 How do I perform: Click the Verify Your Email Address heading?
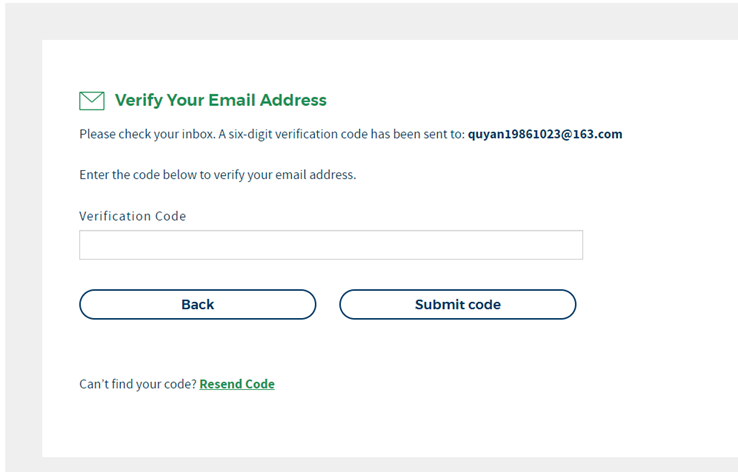220,100
